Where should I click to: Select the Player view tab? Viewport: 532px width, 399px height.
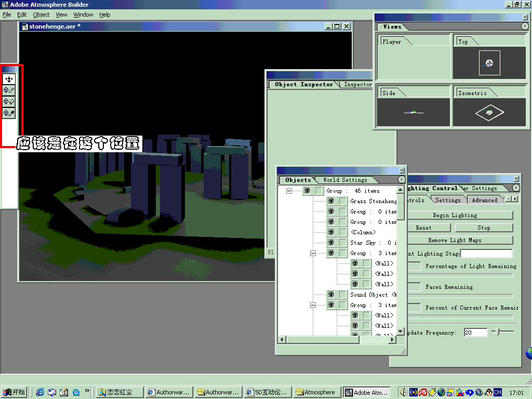point(392,42)
